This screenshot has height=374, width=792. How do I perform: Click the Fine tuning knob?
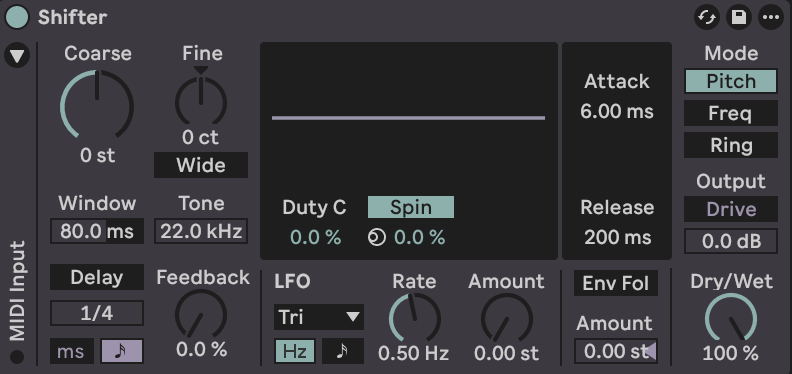pyautogui.click(x=201, y=102)
